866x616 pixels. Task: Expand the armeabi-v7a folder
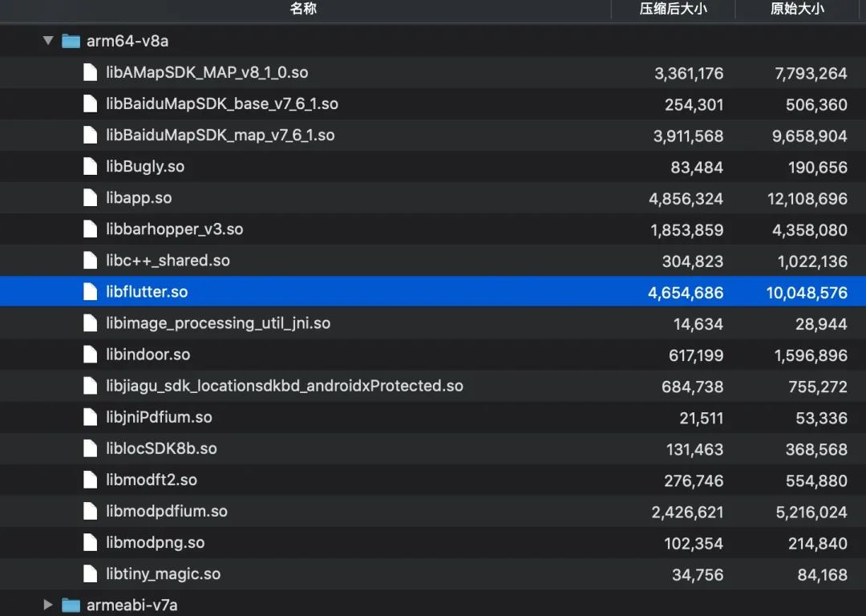click(x=48, y=605)
